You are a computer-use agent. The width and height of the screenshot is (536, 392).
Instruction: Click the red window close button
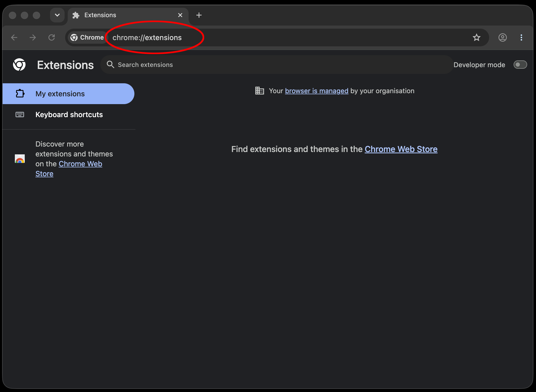13,15
